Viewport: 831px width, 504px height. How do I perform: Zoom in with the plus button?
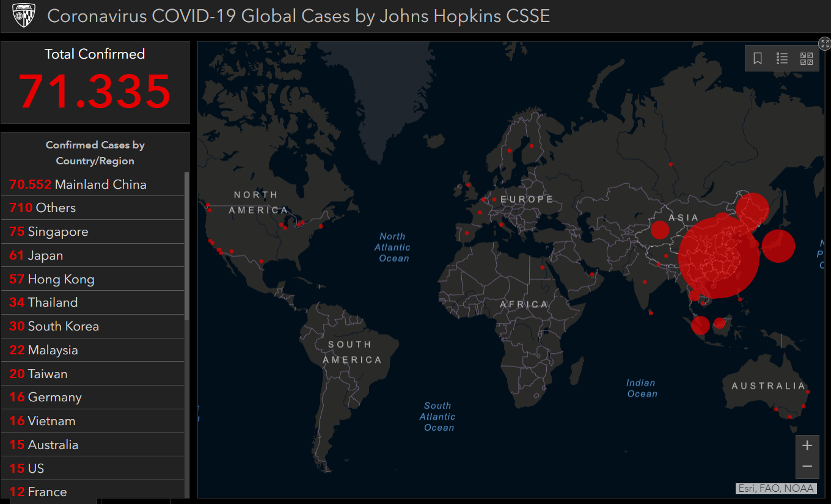tap(807, 445)
